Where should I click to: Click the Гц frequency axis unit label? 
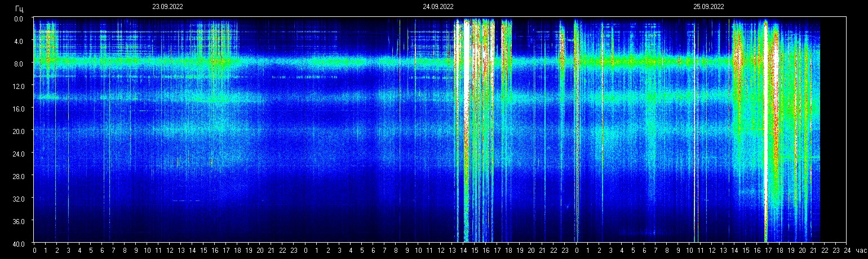(20, 8)
